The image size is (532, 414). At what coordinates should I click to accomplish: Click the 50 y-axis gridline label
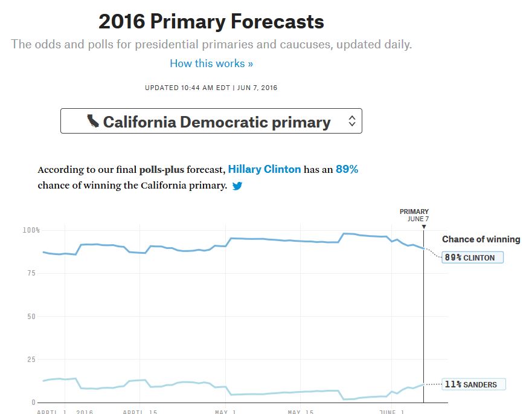(31, 317)
